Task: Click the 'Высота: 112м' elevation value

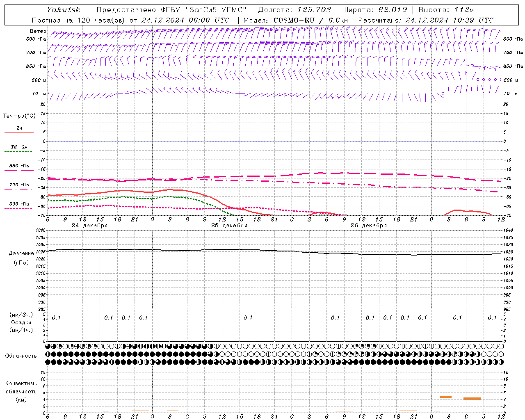Action: [446, 10]
